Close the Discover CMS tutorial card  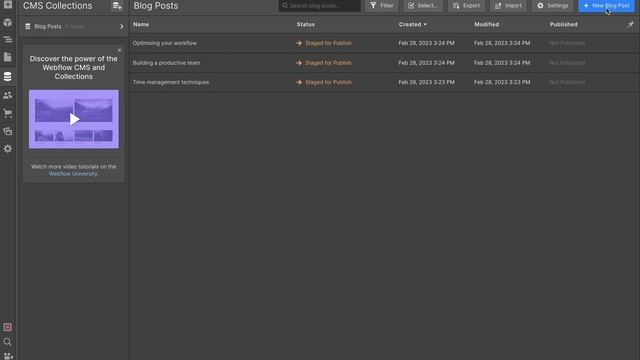point(120,50)
